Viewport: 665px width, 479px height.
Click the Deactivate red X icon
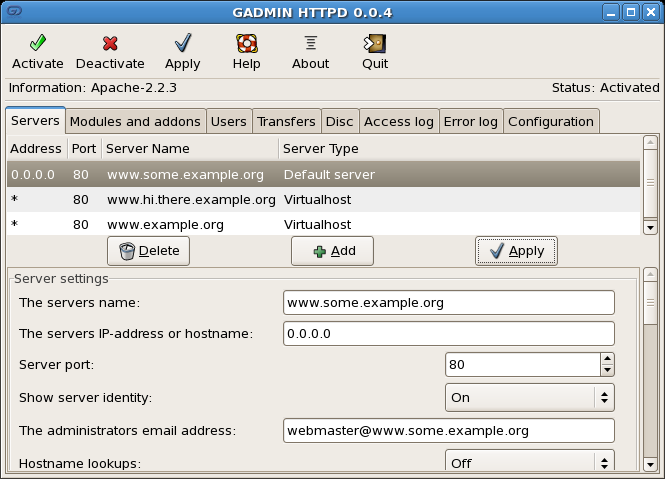110,43
